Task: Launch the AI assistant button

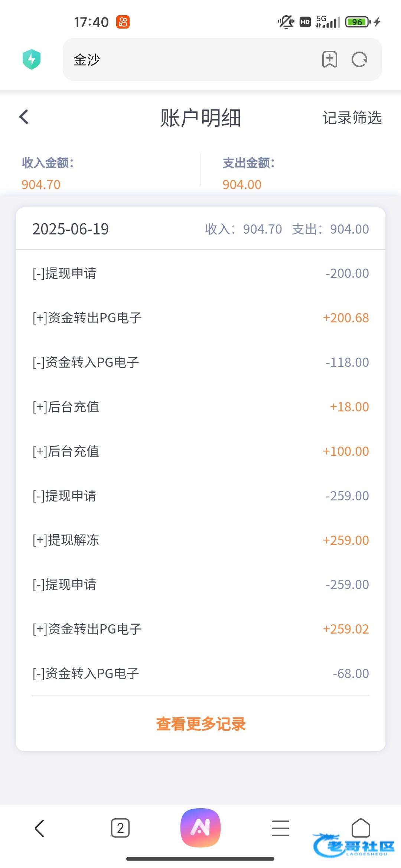Action: point(200,827)
